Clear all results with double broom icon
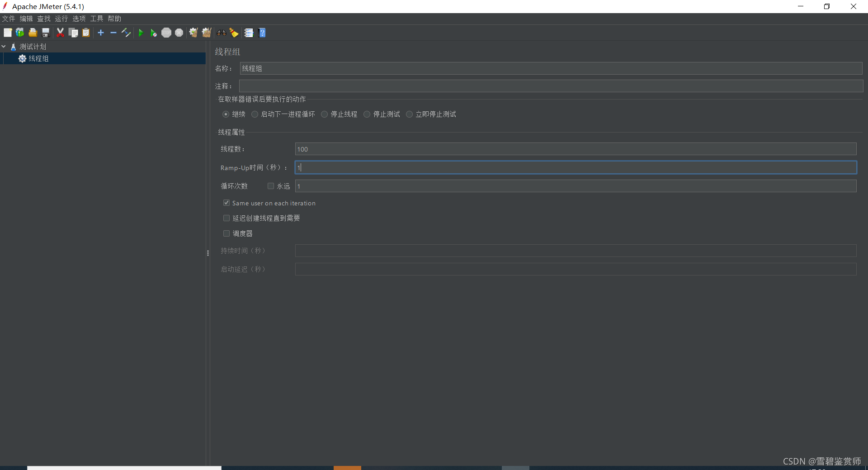This screenshot has width=868, height=470. click(207, 33)
